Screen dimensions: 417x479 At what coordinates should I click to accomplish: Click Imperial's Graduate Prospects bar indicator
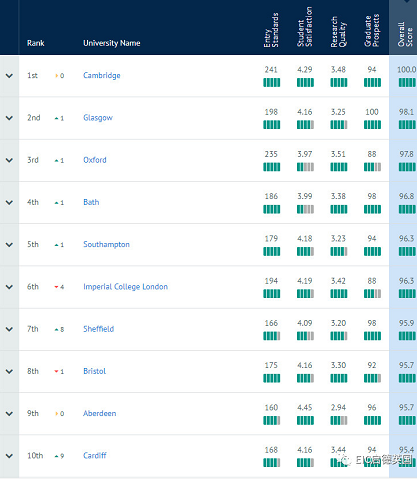pyautogui.click(x=372, y=294)
